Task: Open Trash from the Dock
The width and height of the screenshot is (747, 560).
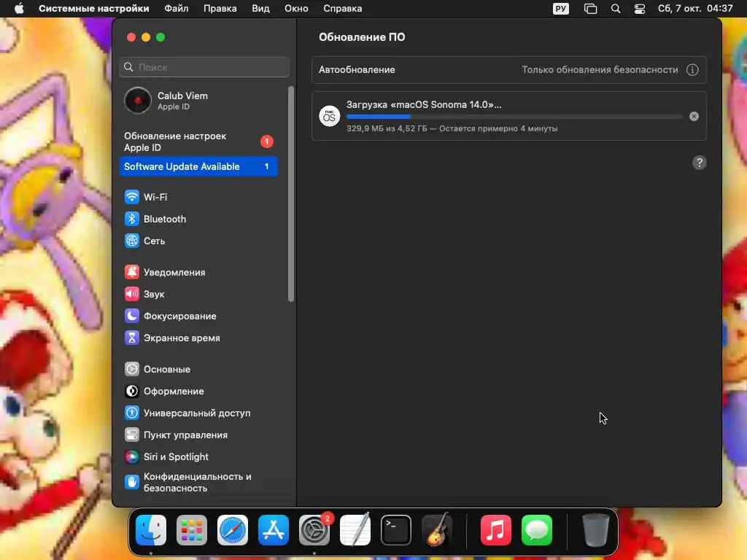Action: tap(596, 530)
